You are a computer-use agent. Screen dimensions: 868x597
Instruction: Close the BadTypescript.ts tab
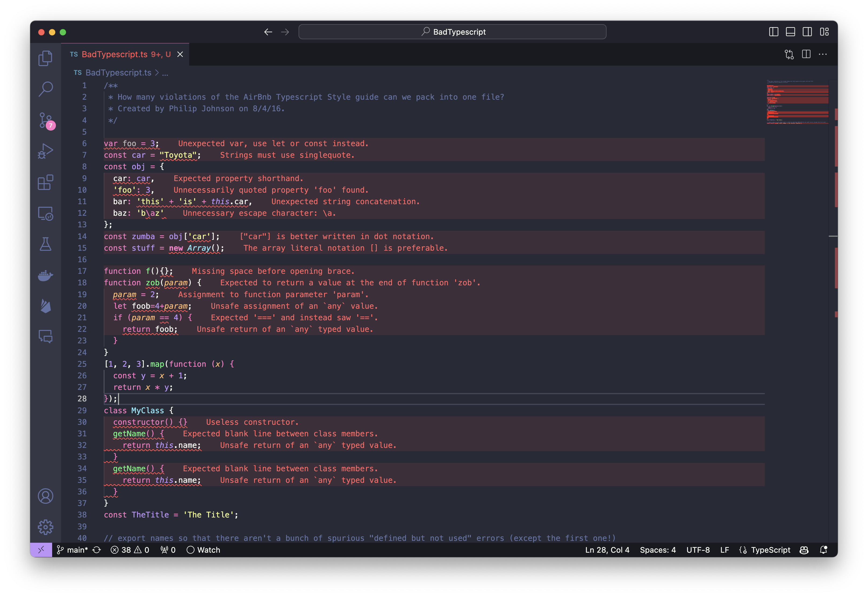180,55
